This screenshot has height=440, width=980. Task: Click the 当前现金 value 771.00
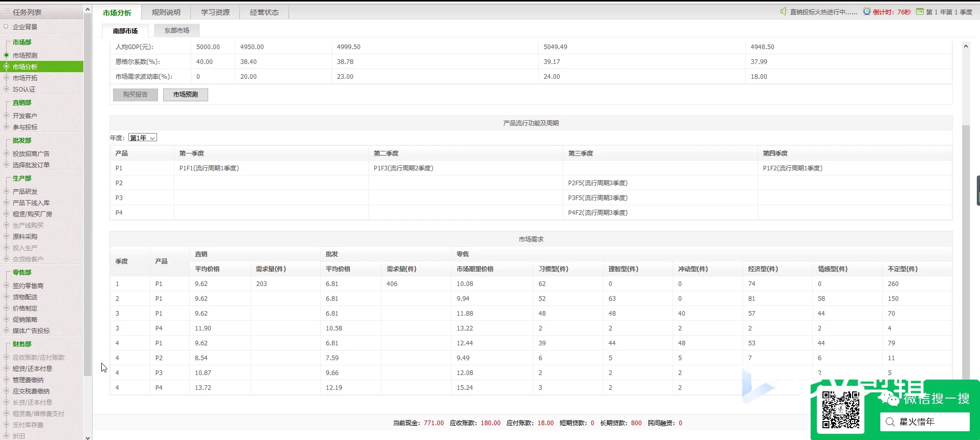click(434, 423)
